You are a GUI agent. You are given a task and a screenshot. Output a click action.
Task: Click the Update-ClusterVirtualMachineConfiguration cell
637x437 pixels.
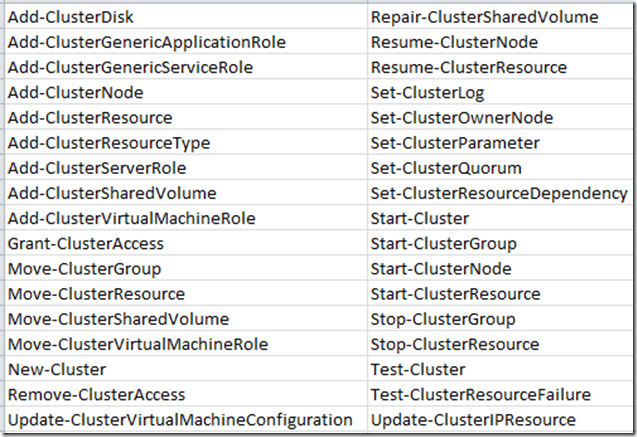[x=179, y=420]
